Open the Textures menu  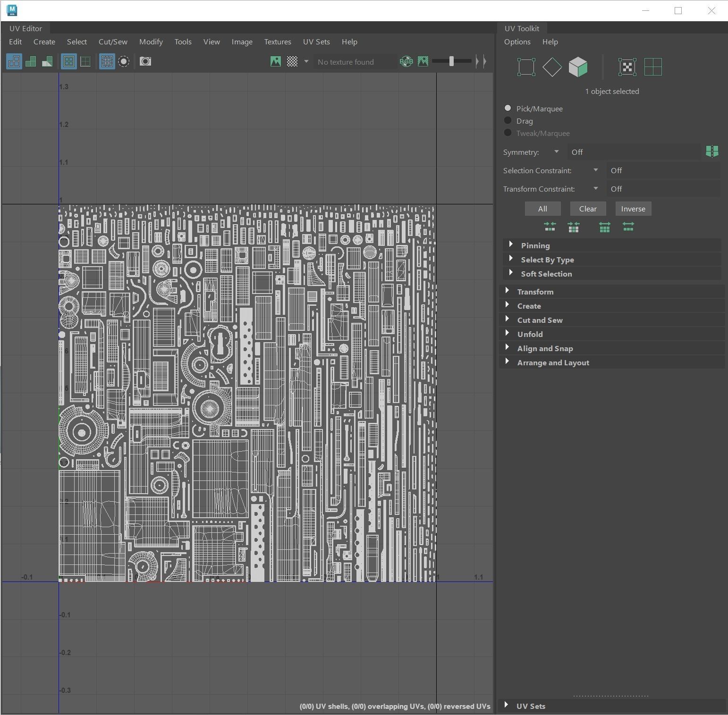coord(277,42)
